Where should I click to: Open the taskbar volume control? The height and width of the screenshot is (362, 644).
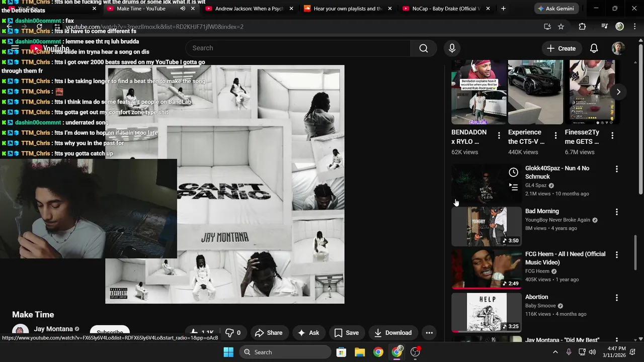(593, 352)
